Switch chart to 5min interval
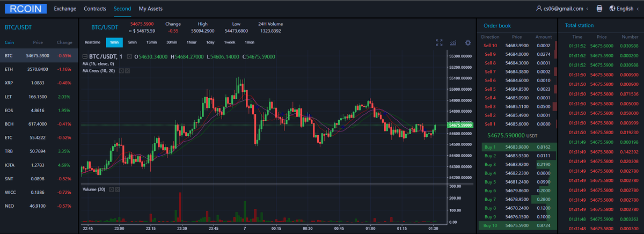This screenshot has height=234, width=644. pyautogui.click(x=132, y=42)
